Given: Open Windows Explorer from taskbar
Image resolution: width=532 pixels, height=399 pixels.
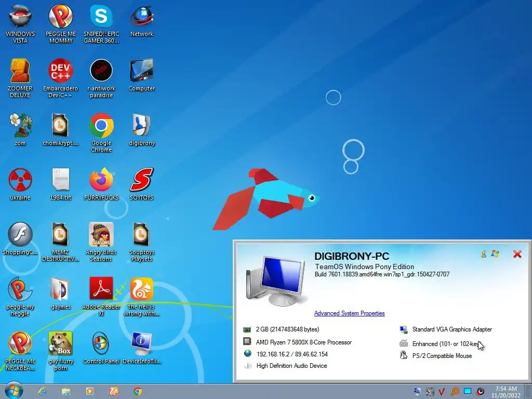Looking at the screenshot, I should (x=66, y=391).
